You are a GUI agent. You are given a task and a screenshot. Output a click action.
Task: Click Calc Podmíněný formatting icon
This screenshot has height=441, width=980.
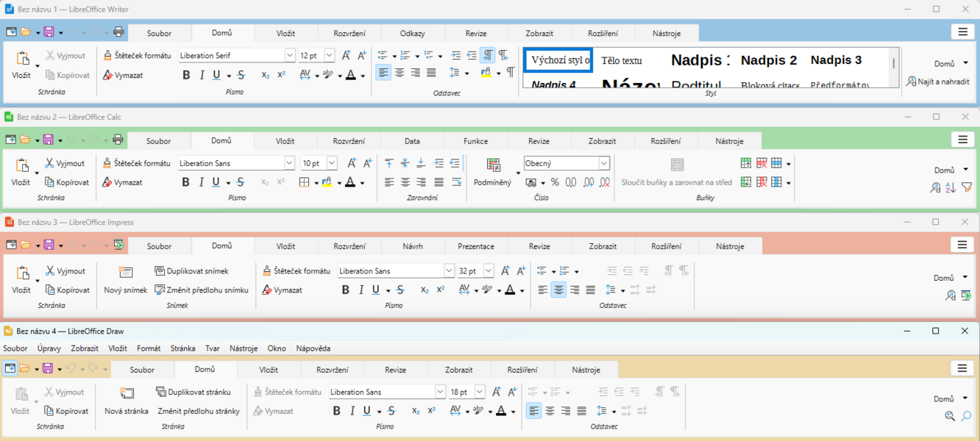point(494,165)
